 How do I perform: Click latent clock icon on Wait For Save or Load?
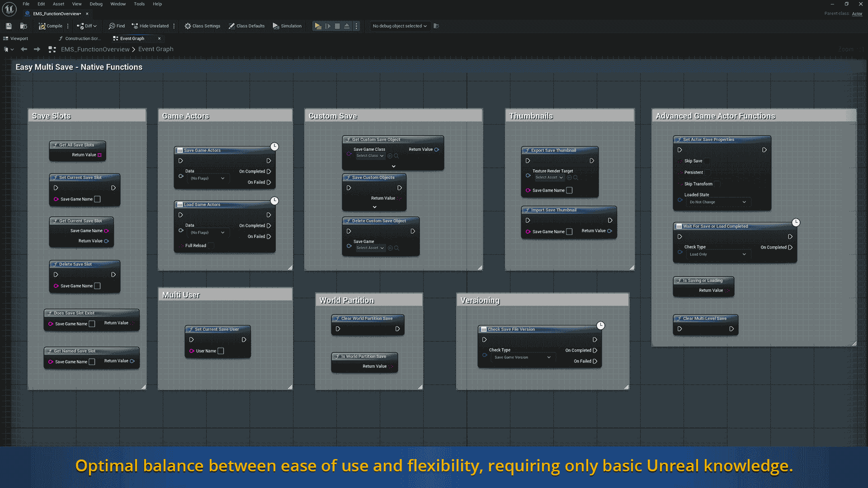[796, 222]
